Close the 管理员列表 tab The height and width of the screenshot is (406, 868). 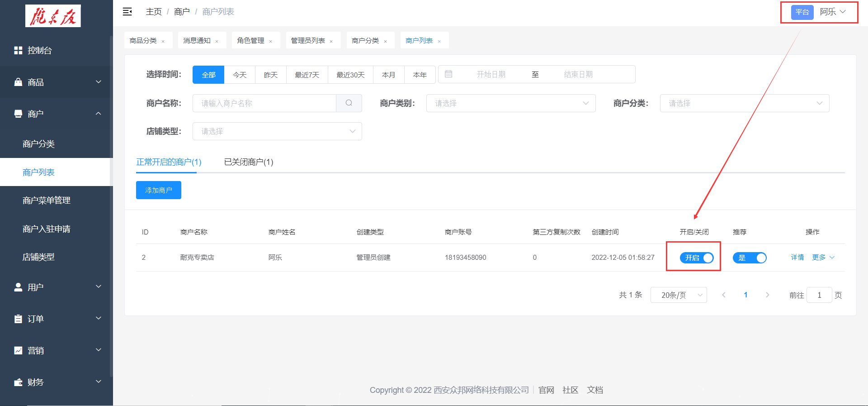click(331, 41)
